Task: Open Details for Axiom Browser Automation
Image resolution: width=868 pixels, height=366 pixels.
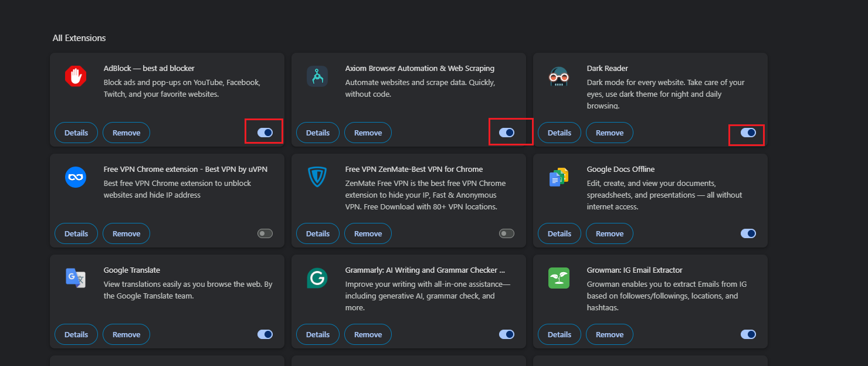Action: tap(318, 133)
